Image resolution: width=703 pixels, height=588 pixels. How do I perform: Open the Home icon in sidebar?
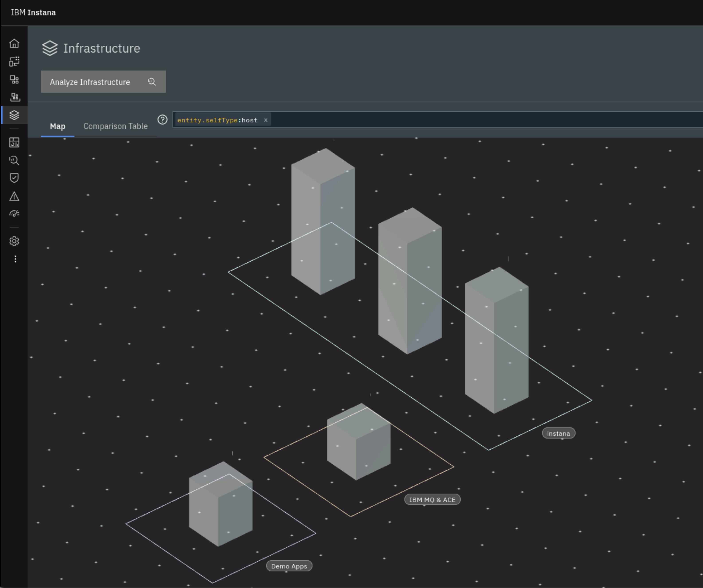(x=14, y=43)
